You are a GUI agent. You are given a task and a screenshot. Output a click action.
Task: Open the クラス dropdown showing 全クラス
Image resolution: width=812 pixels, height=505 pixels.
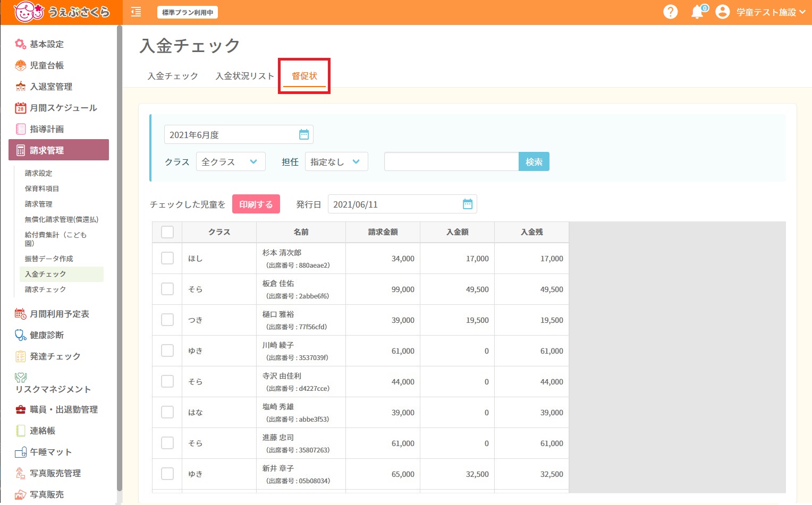231,161
